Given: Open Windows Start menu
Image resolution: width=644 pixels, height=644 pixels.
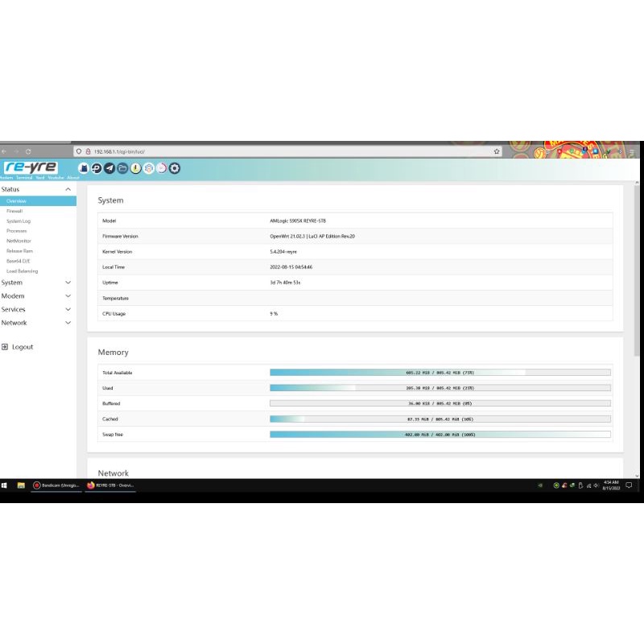Looking at the screenshot, I should coord(4,485).
